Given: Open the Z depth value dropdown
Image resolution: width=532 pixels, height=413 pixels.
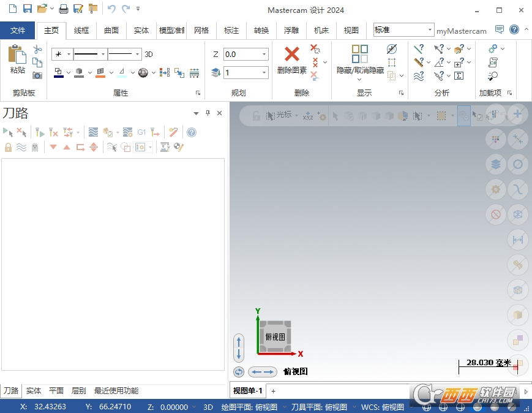Looking at the screenshot, I should (x=264, y=55).
